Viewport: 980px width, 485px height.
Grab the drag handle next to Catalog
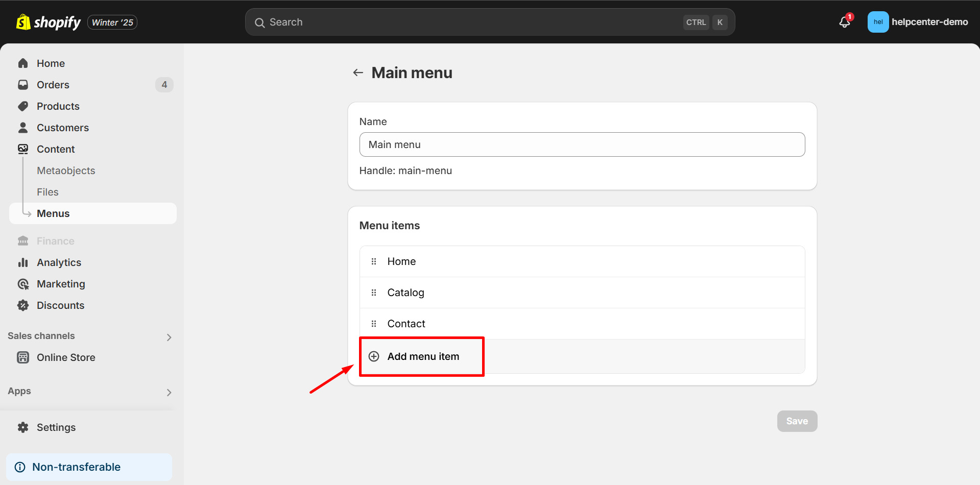[374, 292]
